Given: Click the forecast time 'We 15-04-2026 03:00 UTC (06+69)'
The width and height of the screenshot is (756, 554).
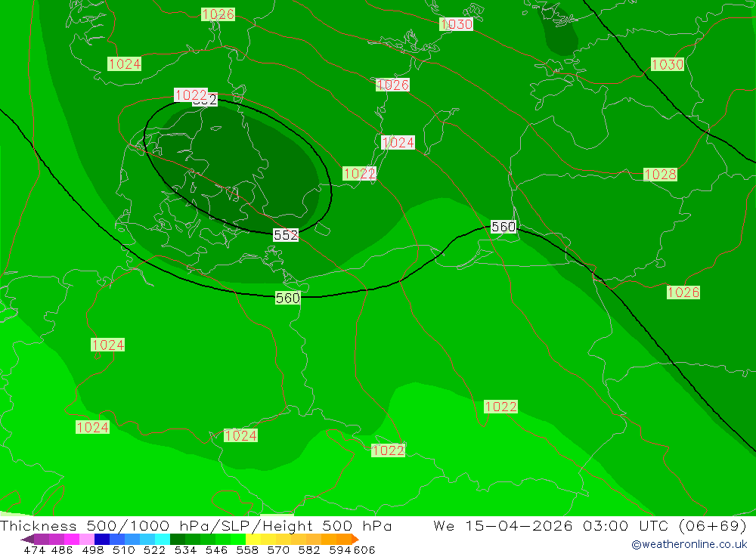Looking at the screenshot, I should [x=590, y=525].
